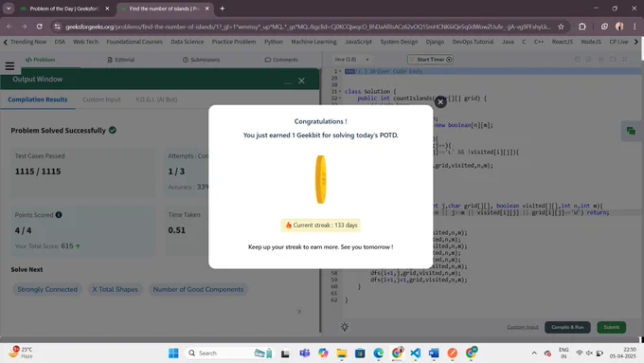
Task: Show hidden system tray icons
Action: coord(534,353)
